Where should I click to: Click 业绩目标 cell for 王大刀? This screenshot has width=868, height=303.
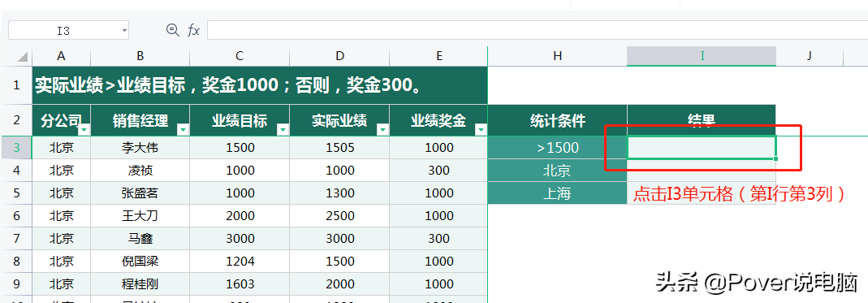[240, 216]
